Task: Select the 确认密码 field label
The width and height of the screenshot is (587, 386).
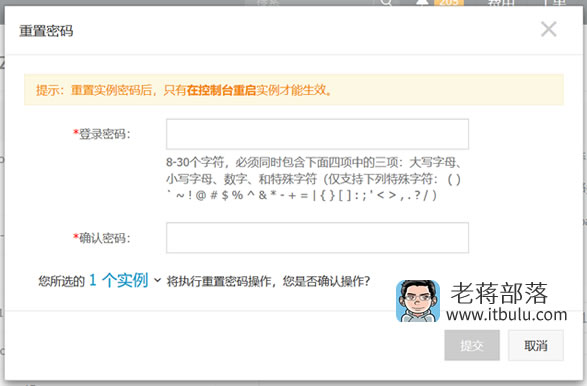Action: click(101, 238)
